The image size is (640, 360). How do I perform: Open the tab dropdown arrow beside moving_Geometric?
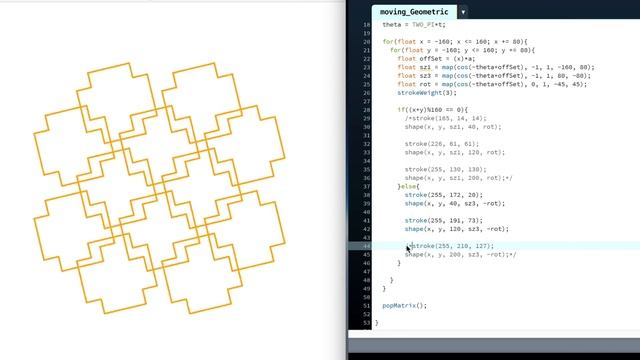(x=463, y=12)
